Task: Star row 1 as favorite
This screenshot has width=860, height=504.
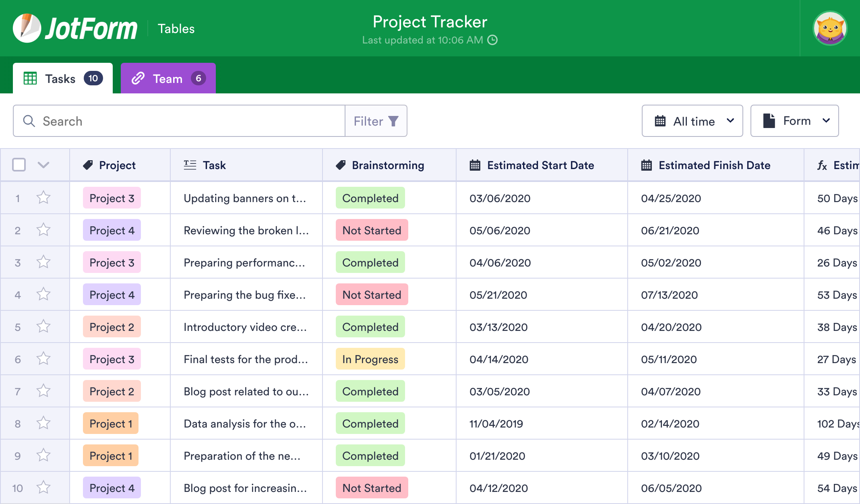Action: click(43, 198)
